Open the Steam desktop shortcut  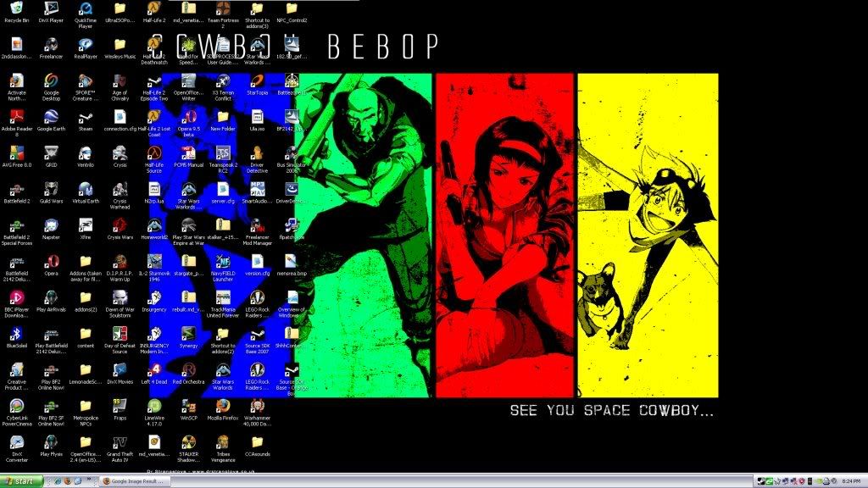[x=86, y=120]
